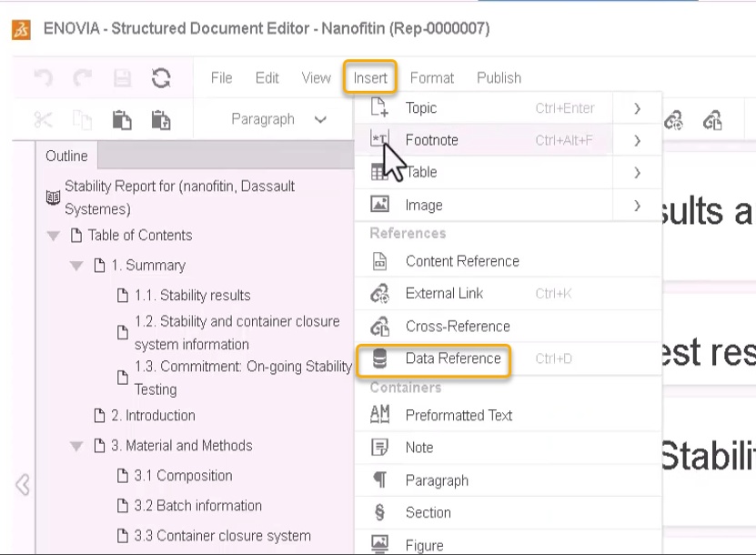Click the redo arrow icon

click(x=82, y=78)
